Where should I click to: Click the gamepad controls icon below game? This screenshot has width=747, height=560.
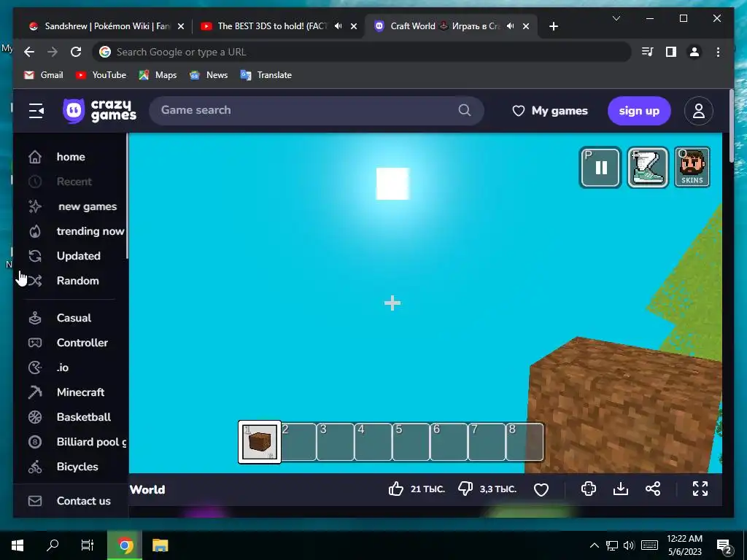[x=589, y=489]
